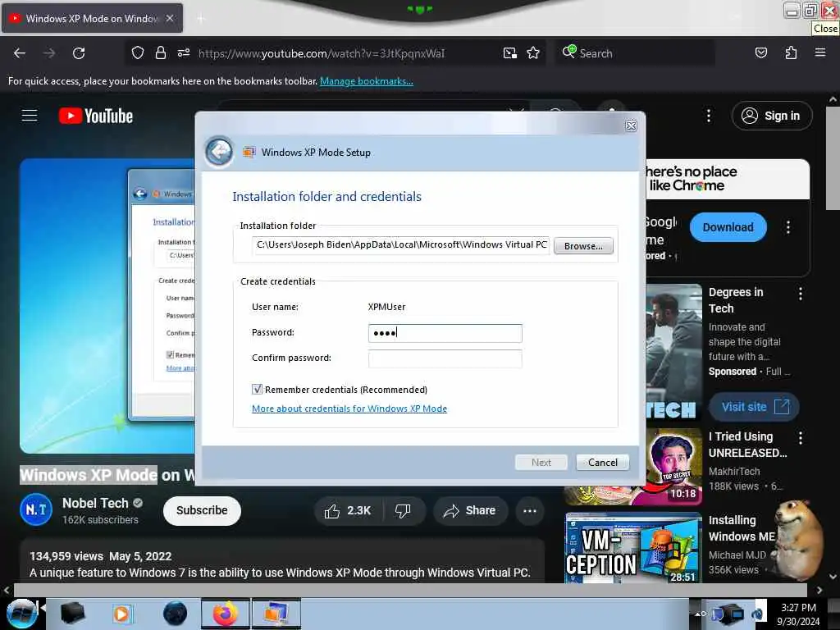Like the video with thumbs up
This screenshot has width=840, height=630.
pos(348,510)
